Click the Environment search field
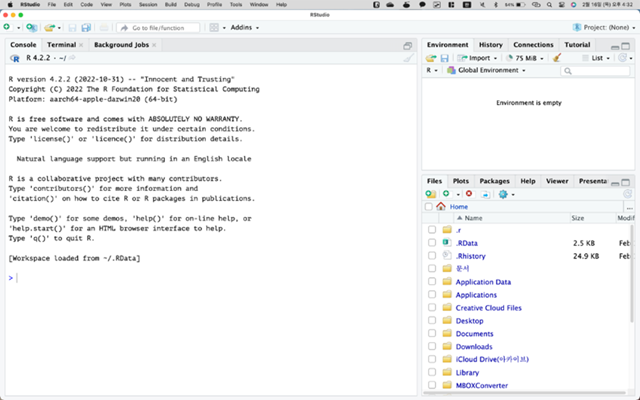Viewport: 640px width, 400px height. coord(596,71)
